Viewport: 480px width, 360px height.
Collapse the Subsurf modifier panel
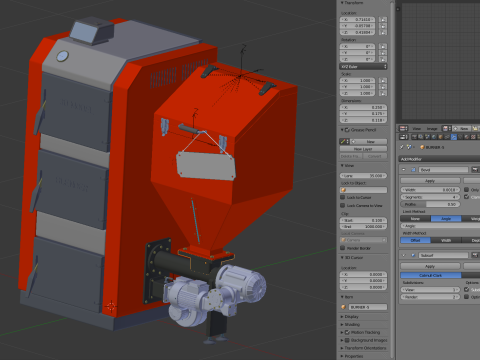pyautogui.click(x=404, y=255)
